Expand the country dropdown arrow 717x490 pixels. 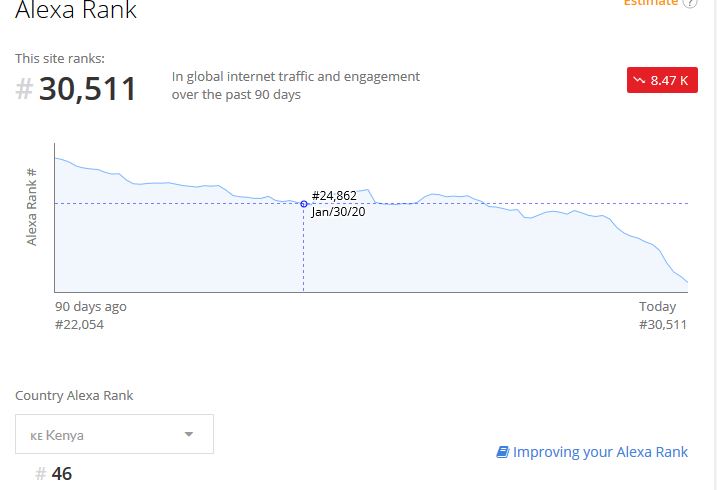[x=188, y=434]
